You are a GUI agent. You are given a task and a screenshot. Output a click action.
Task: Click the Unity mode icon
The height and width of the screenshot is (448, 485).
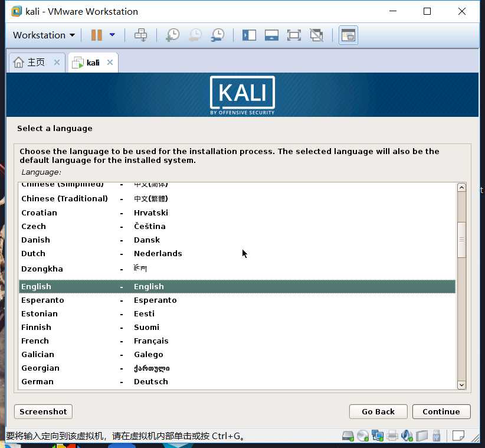coord(317,35)
